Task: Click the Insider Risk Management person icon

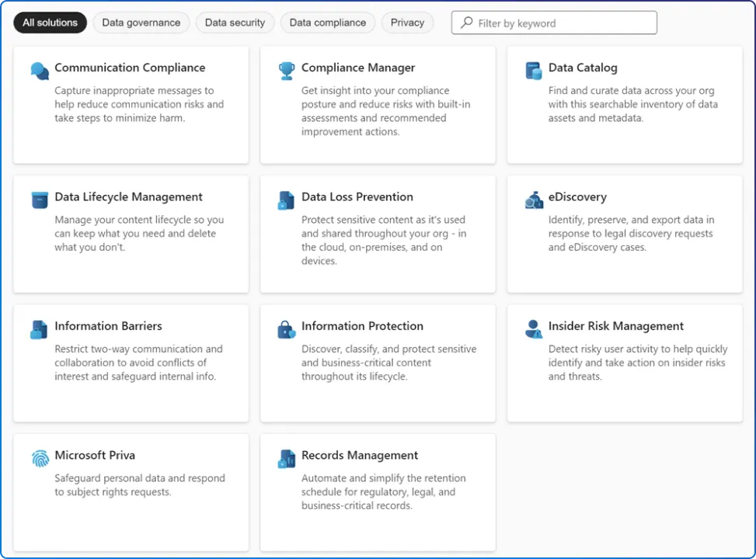Action: point(533,329)
